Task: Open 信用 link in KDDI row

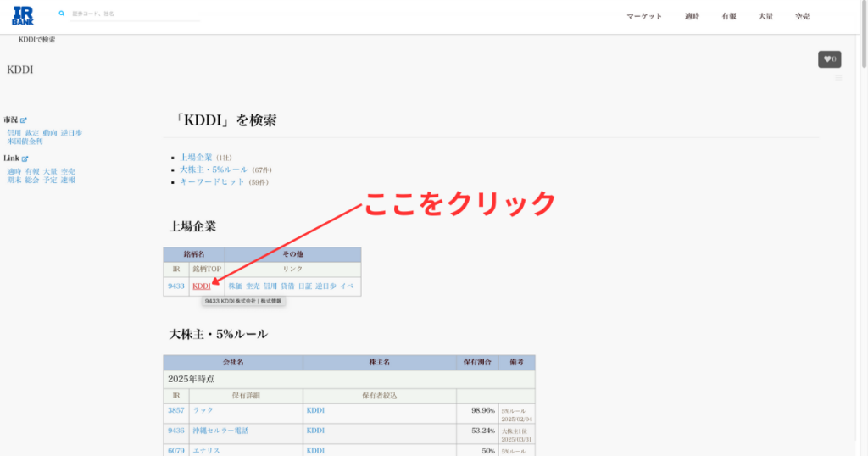Action: point(270,286)
